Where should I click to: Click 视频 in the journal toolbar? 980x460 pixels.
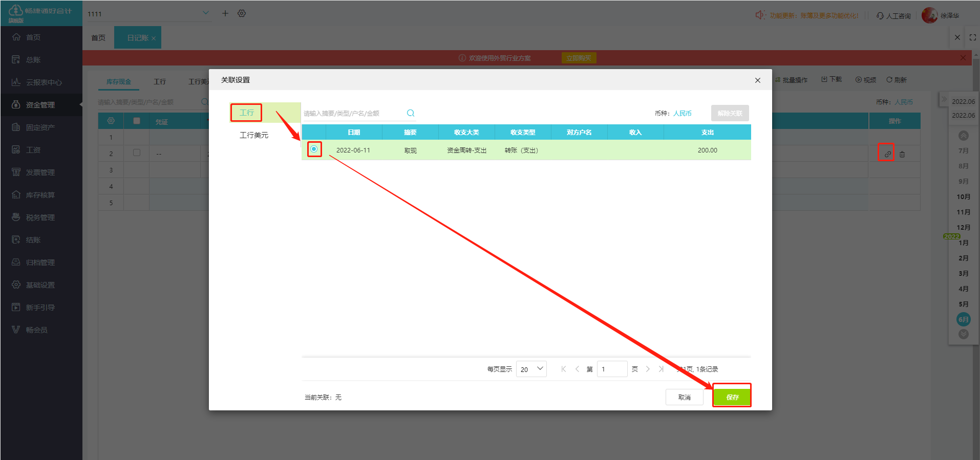866,80
